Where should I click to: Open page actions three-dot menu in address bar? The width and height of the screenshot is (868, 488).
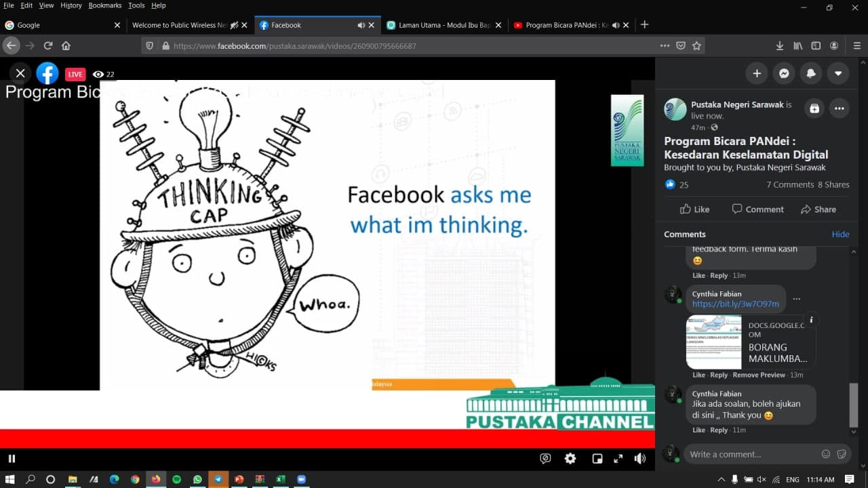[x=665, y=45]
